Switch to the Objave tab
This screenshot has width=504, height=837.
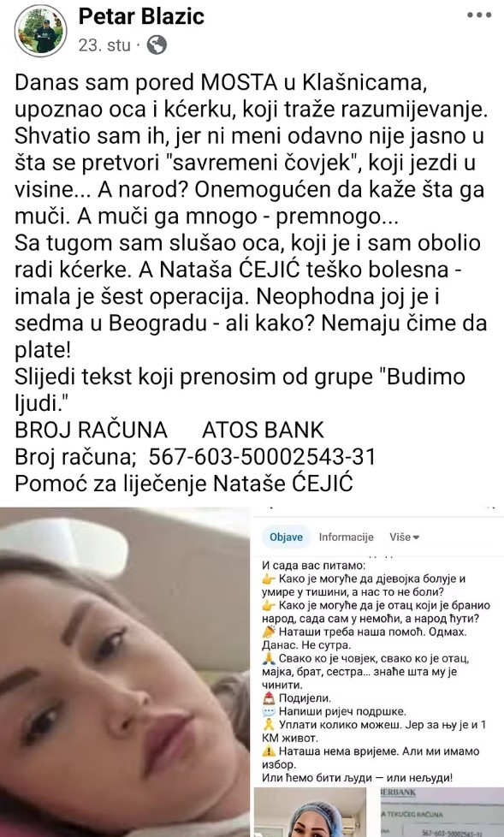(x=286, y=537)
